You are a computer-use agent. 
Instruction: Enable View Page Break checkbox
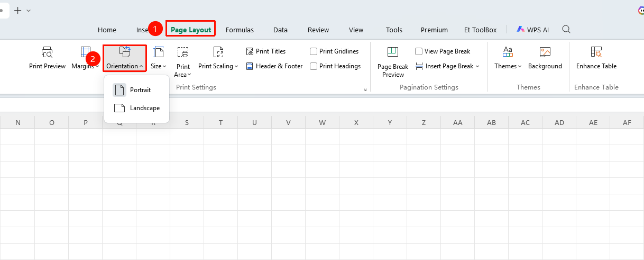click(419, 51)
